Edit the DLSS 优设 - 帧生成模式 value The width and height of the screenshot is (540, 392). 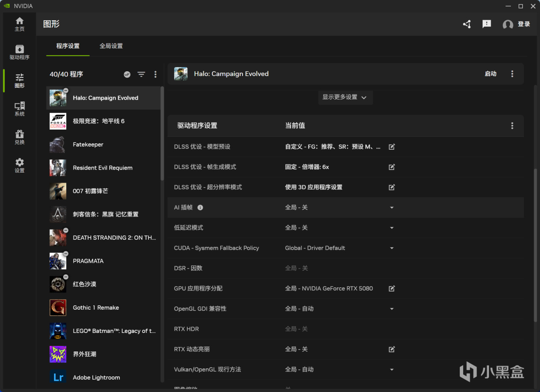[392, 167]
